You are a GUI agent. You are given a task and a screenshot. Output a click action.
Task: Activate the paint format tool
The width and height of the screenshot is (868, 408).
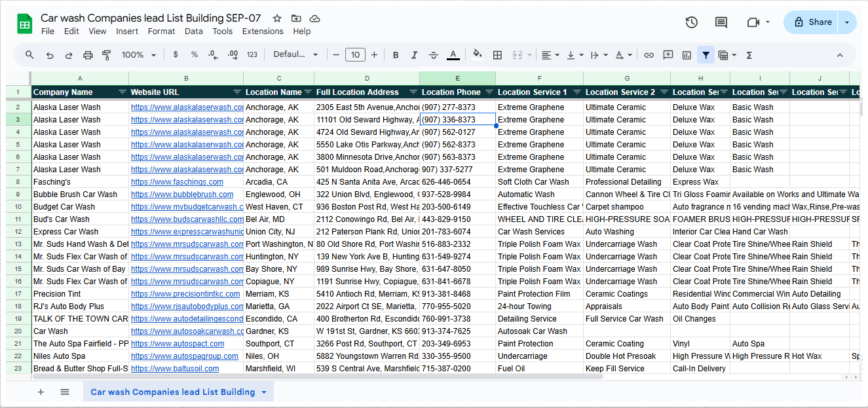pos(107,55)
